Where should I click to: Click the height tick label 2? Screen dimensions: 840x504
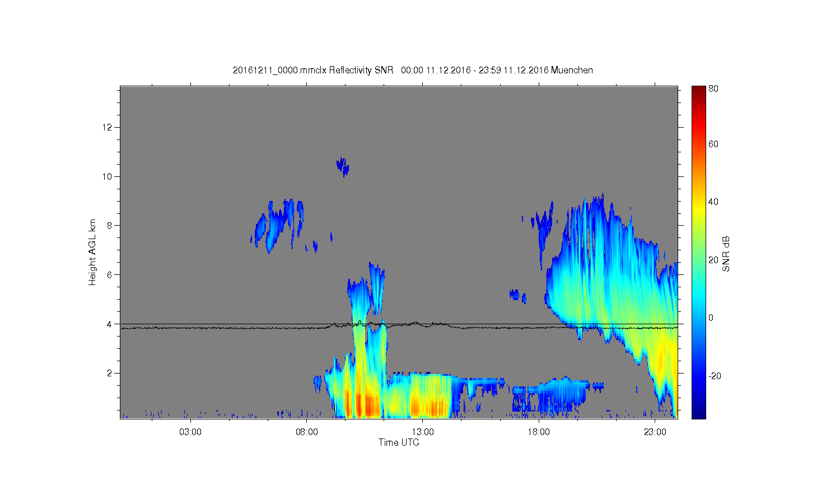click(x=110, y=373)
